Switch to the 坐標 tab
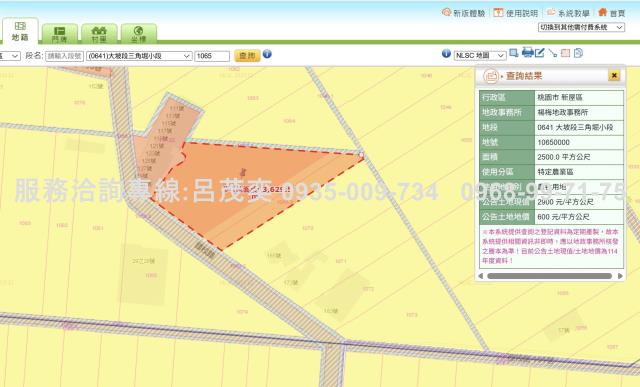 138,34
